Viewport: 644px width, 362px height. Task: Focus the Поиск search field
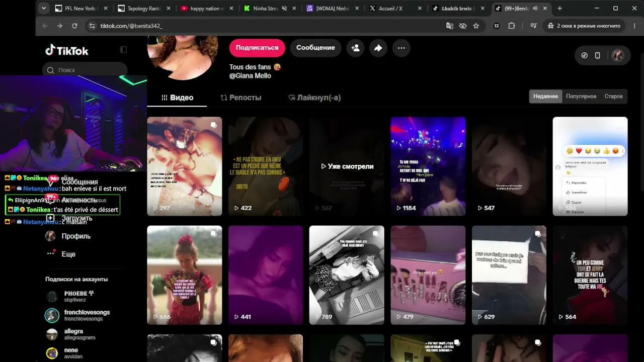click(x=85, y=70)
